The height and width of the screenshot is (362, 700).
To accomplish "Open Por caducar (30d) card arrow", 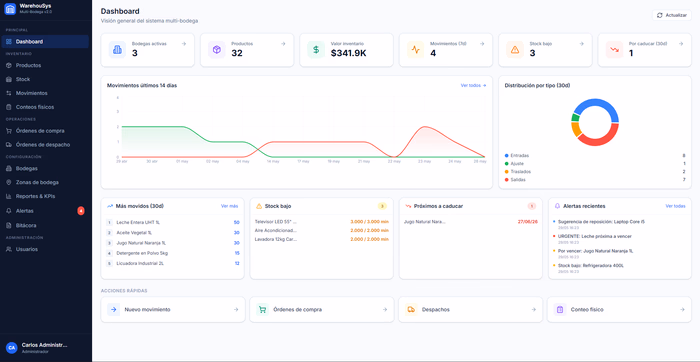I will coord(681,44).
